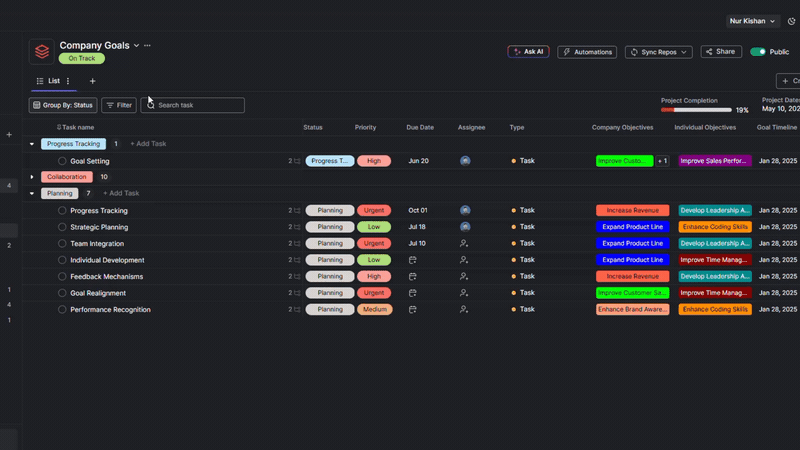Expand the Collapsed Collaboration group
The image size is (800, 450).
tap(32, 177)
